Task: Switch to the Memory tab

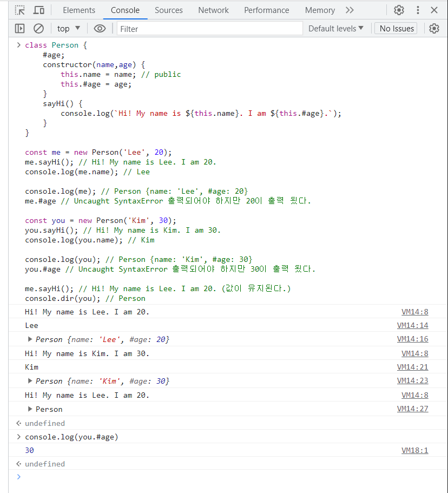Action: [x=320, y=10]
